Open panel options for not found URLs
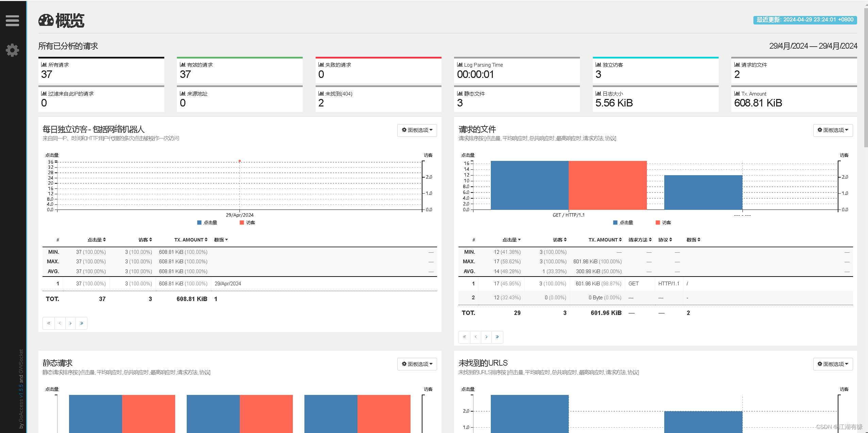 pyautogui.click(x=833, y=364)
